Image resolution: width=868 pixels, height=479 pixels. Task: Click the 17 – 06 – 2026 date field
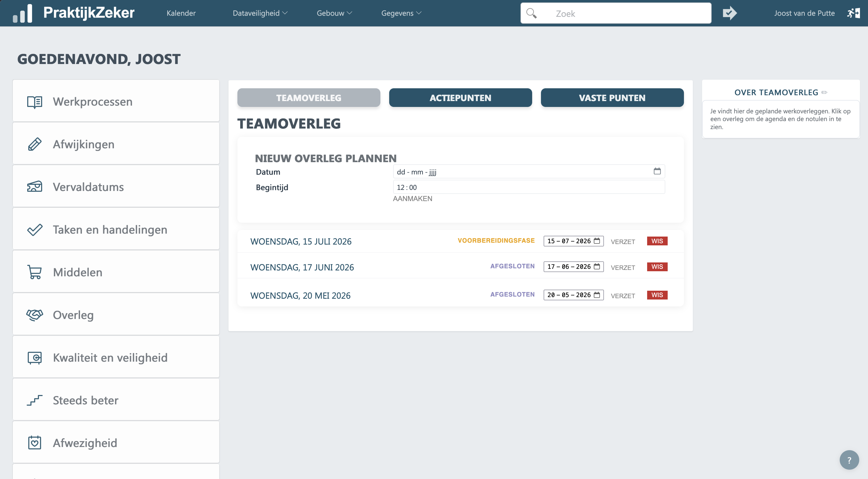click(x=573, y=266)
